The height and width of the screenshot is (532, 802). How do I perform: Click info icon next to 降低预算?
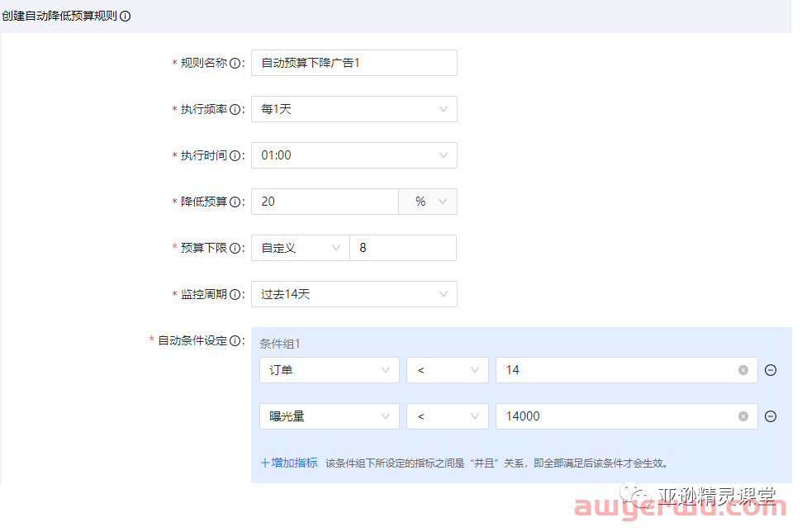tap(235, 202)
